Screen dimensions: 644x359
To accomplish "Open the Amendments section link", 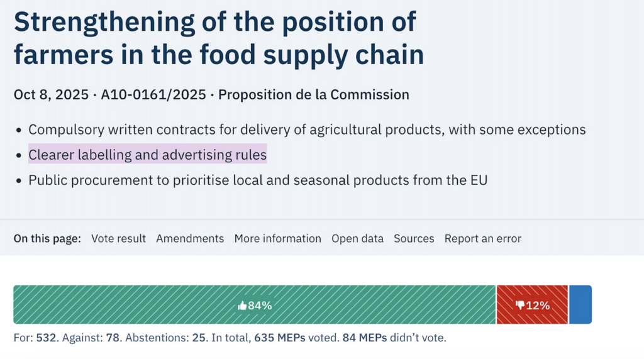I will tap(190, 239).
